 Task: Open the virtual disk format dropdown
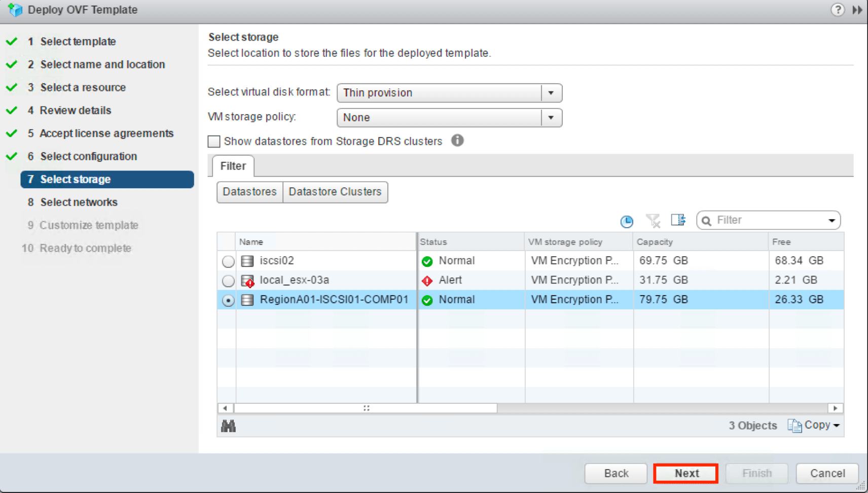coord(551,93)
